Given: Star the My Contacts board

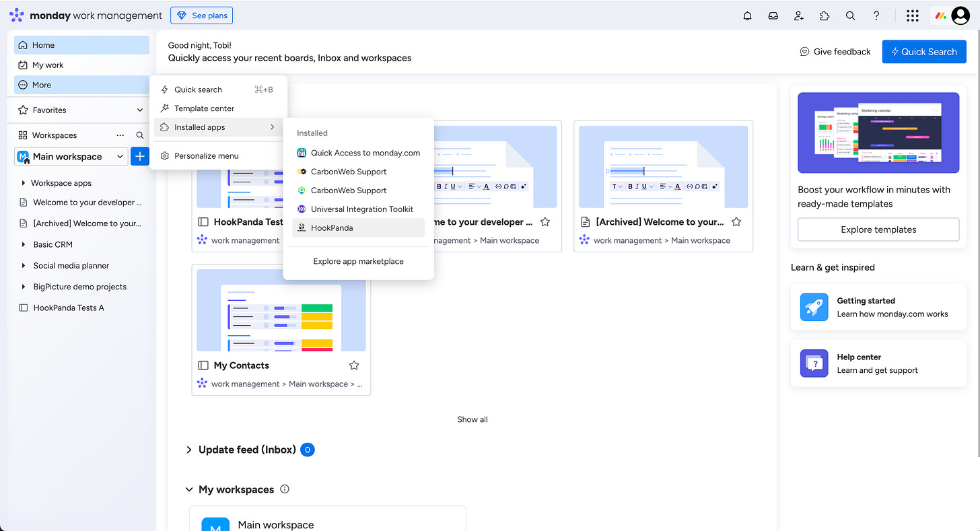Looking at the screenshot, I should (354, 365).
